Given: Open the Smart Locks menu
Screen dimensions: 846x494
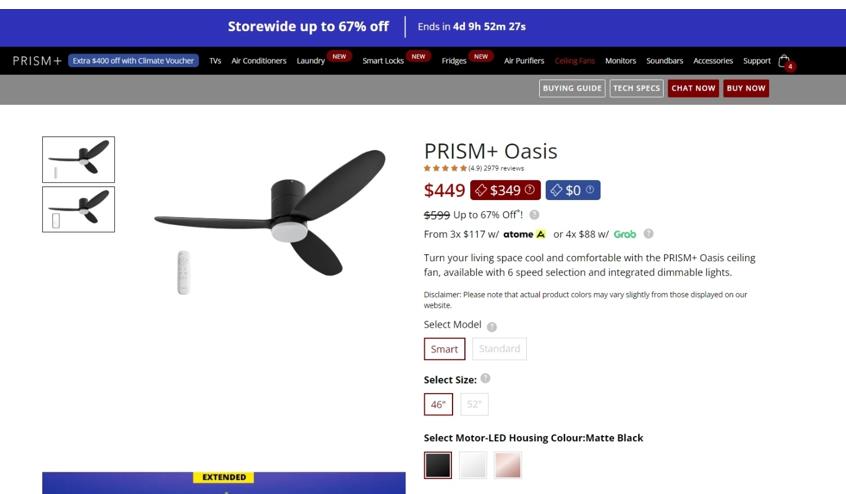Looking at the screenshot, I should pos(383,61).
